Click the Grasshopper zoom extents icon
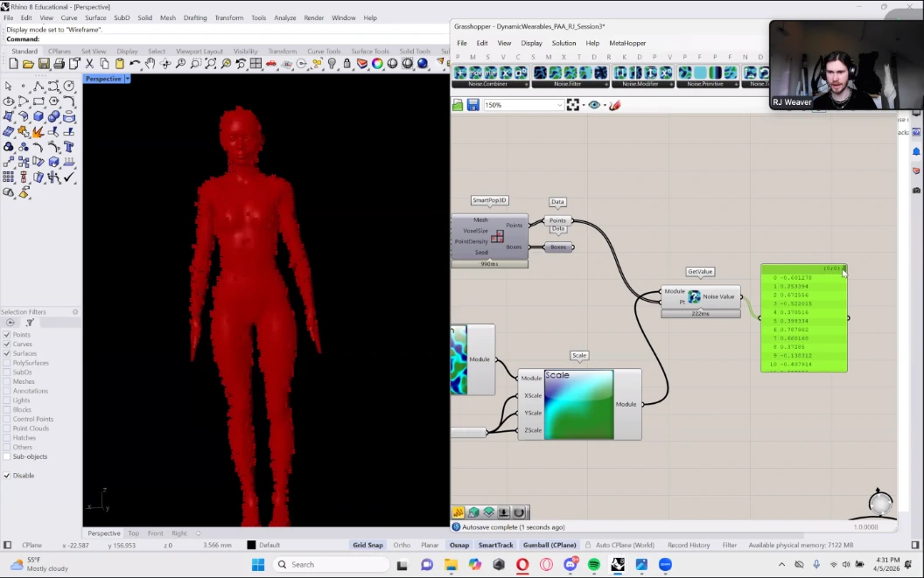This screenshot has height=578, width=924. (573, 105)
